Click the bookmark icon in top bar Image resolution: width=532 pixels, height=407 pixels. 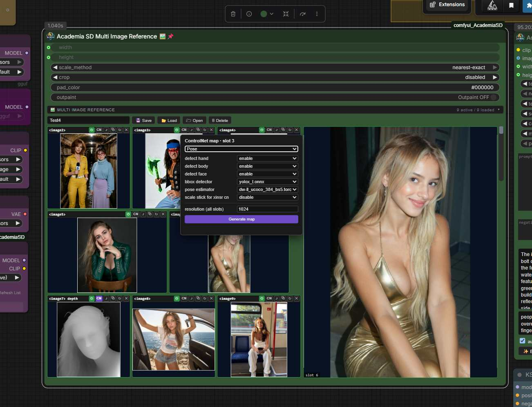pyautogui.click(x=511, y=5)
